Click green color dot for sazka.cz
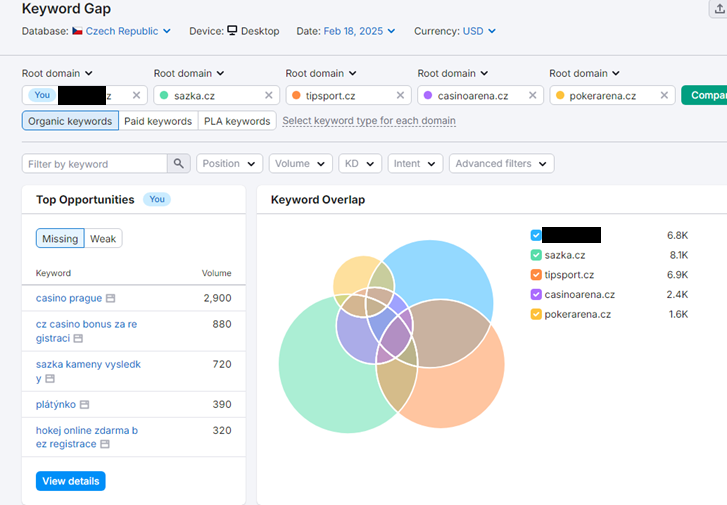The width and height of the screenshot is (727, 505). (164, 95)
